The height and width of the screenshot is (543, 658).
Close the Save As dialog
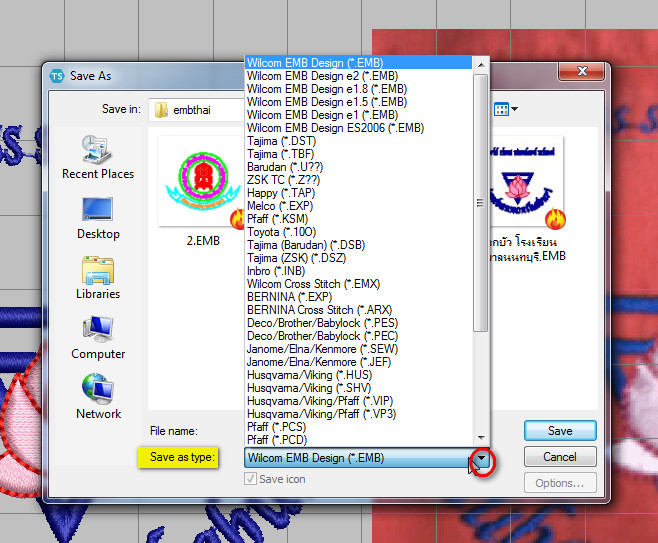click(x=582, y=71)
